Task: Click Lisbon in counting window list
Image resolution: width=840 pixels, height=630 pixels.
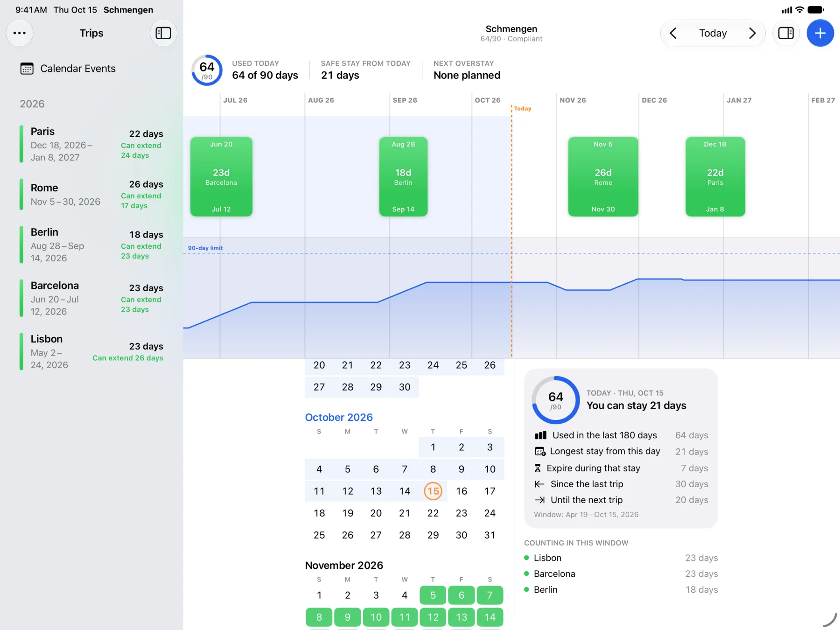Action: [x=621, y=558]
